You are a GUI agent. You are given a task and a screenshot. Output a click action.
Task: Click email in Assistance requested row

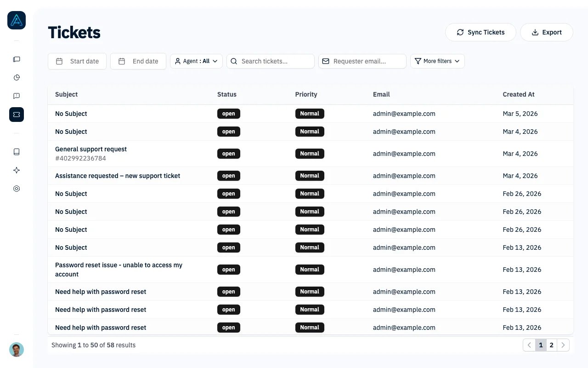(404, 176)
